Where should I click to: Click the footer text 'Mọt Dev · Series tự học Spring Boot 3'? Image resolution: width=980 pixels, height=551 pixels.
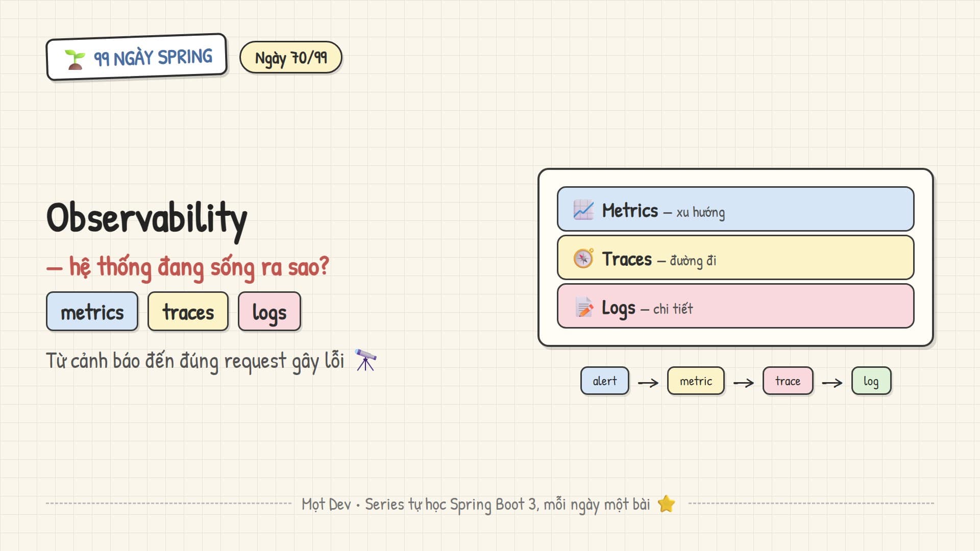[419, 505]
